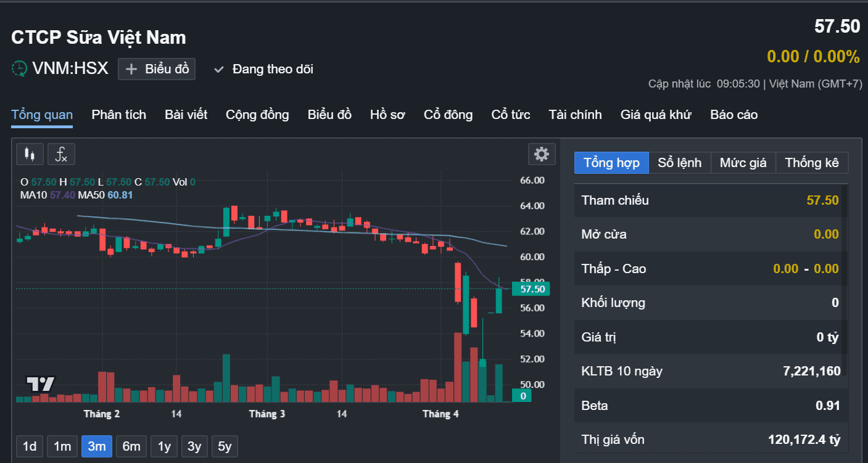Set chart range to 5y
This screenshot has height=463, width=868.
[x=225, y=446]
